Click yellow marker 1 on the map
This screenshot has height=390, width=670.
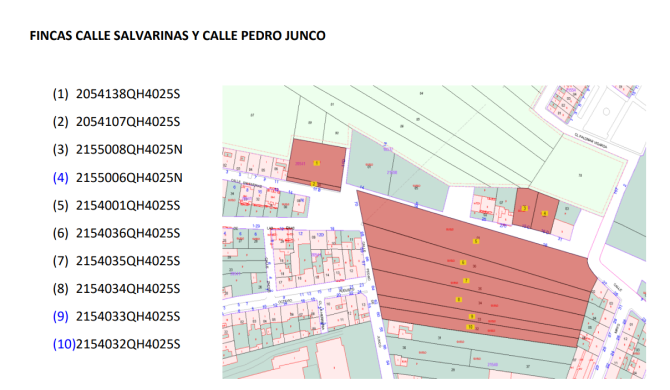point(317,163)
